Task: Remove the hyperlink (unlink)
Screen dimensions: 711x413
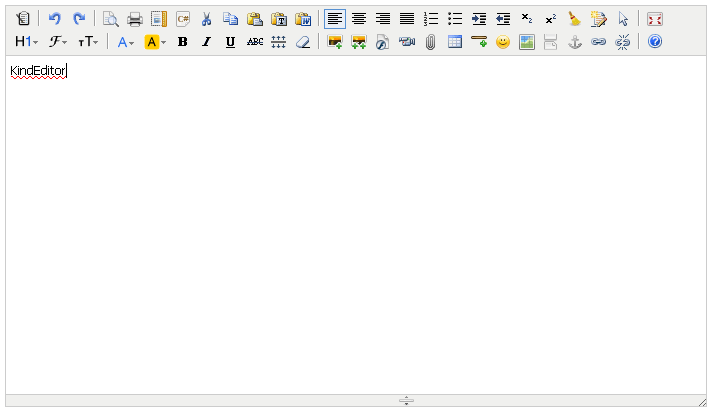Action: coord(623,42)
